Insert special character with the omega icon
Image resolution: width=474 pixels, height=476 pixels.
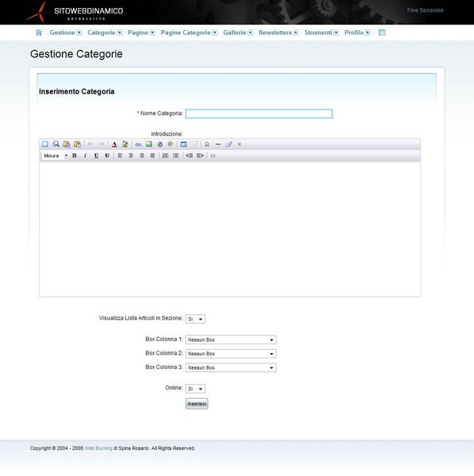(207, 144)
